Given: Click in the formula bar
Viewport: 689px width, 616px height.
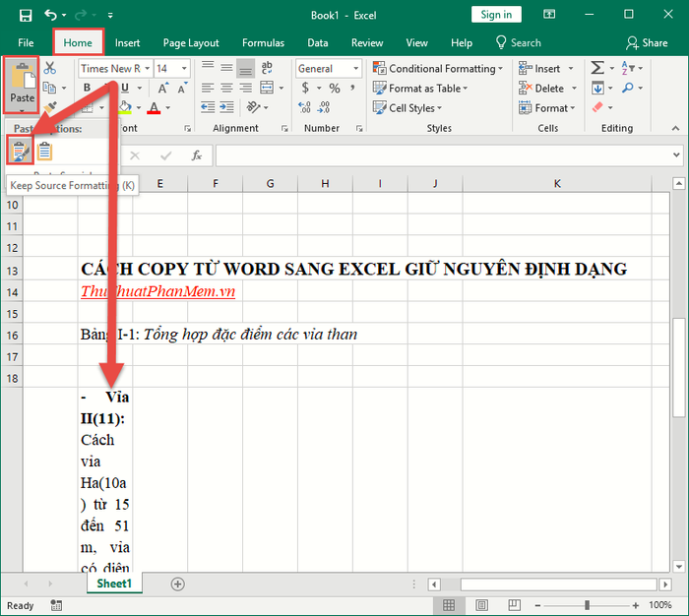Looking at the screenshot, I should pos(444,155).
